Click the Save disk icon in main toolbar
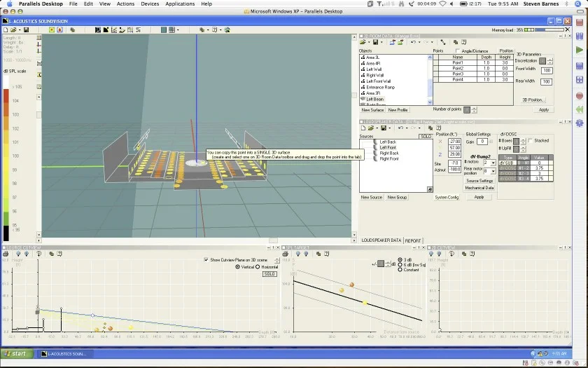This screenshot has width=588, height=368. click(x=27, y=29)
